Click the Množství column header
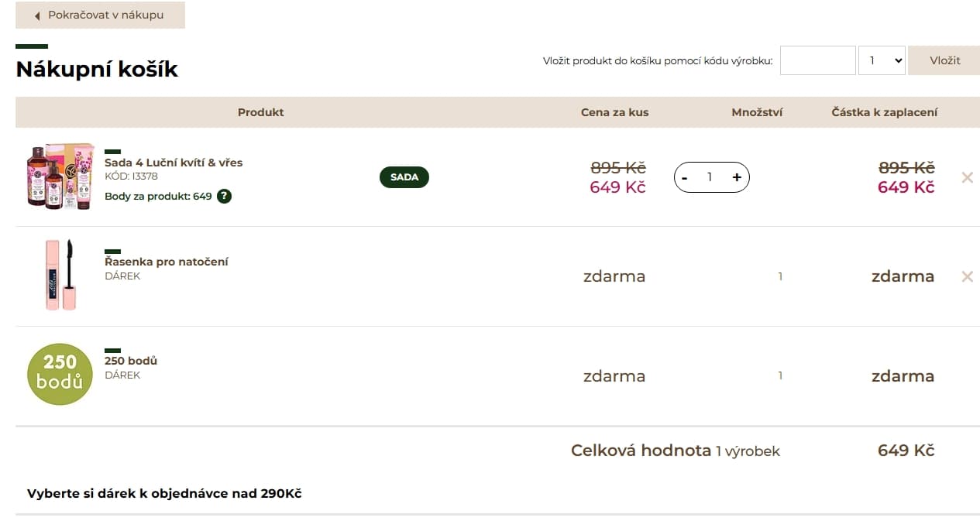The height and width of the screenshot is (521, 980). (x=757, y=112)
